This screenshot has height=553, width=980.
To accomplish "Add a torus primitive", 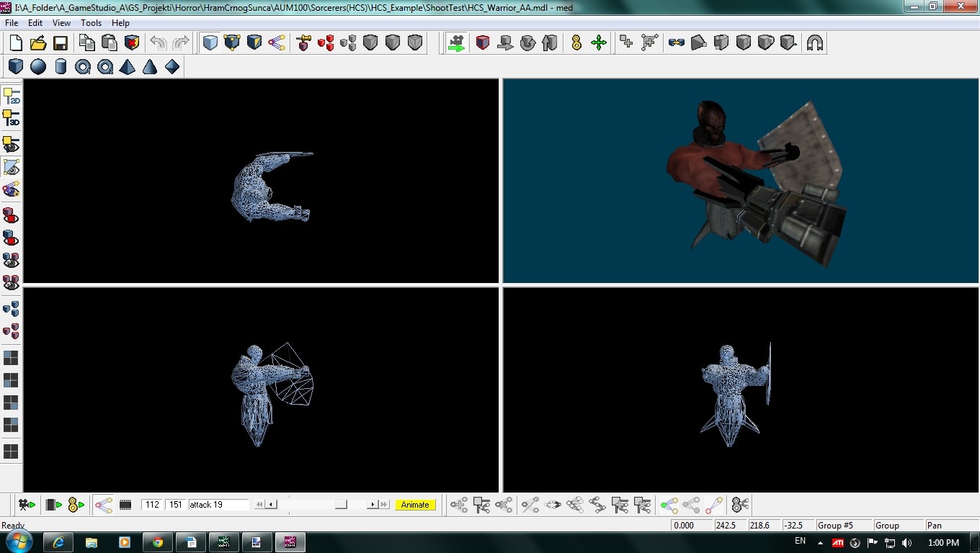I will tap(83, 67).
